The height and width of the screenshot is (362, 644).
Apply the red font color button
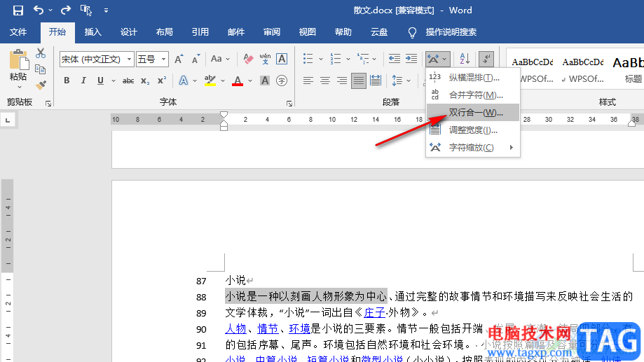coord(238,81)
